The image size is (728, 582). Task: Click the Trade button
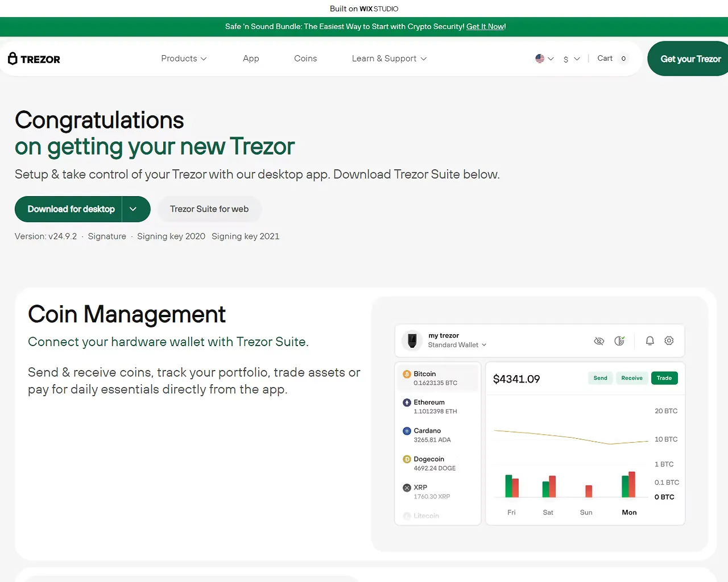[664, 378]
